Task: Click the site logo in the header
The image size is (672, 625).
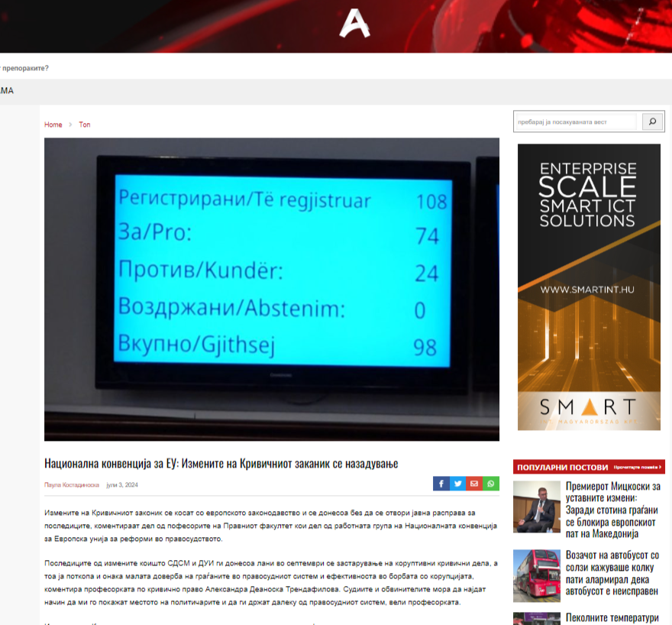Action: coord(354,25)
